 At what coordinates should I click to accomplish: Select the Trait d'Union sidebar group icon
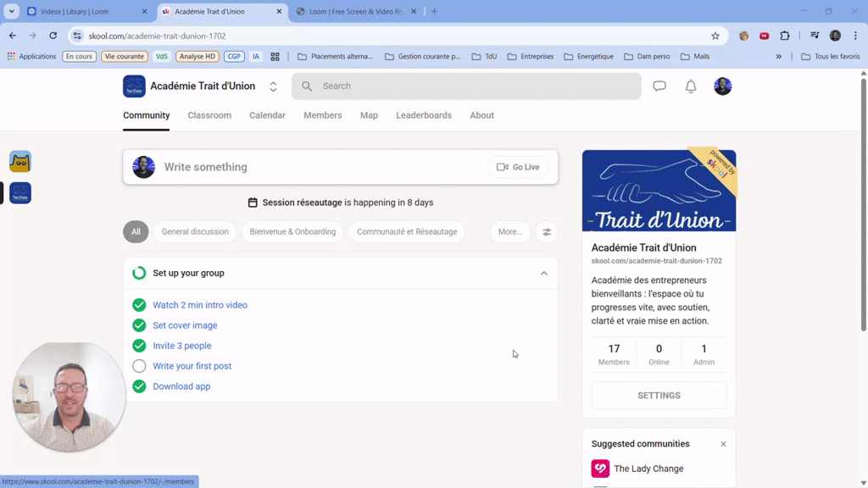(x=20, y=193)
